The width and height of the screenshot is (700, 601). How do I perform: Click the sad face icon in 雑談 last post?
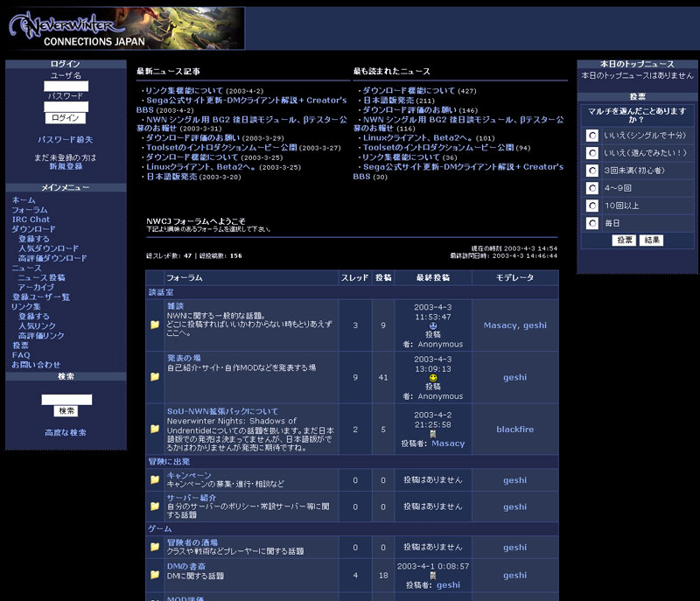coord(432,326)
